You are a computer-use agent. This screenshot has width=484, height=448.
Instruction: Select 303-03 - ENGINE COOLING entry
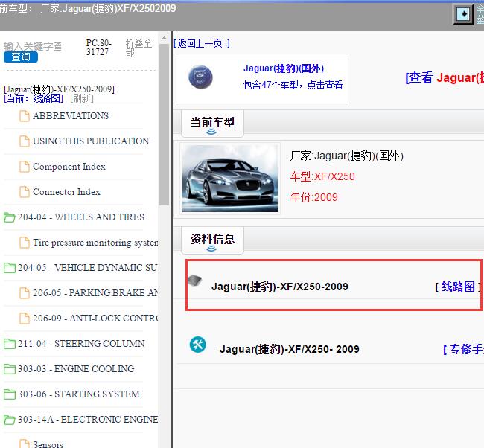(x=76, y=368)
